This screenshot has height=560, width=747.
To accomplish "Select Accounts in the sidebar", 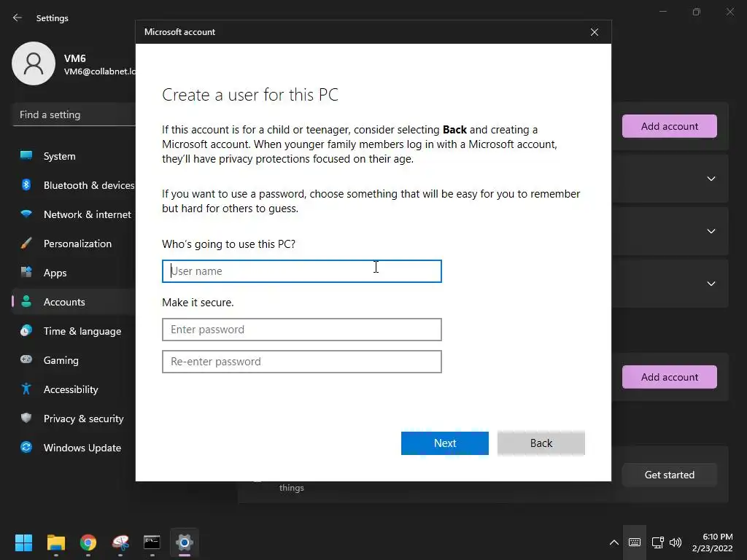I will pyautogui.click(x=74, y=302).
